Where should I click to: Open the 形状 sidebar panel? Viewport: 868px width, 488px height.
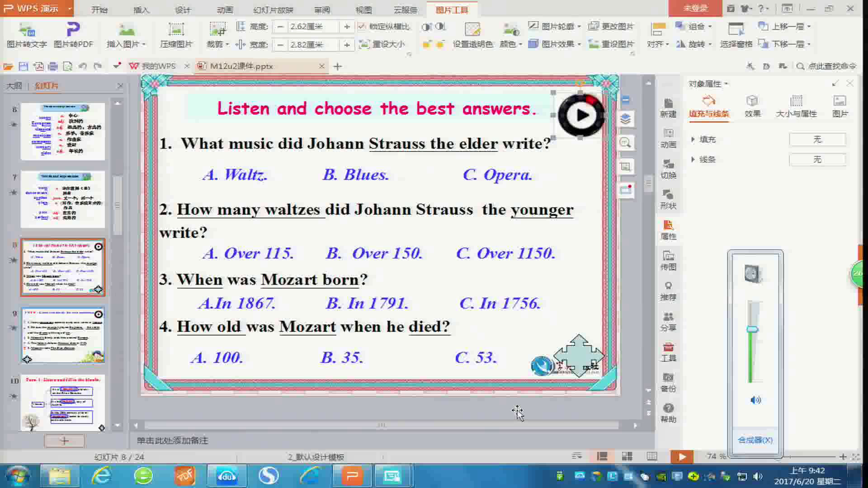pyautogui.click(x=668, y=199)
